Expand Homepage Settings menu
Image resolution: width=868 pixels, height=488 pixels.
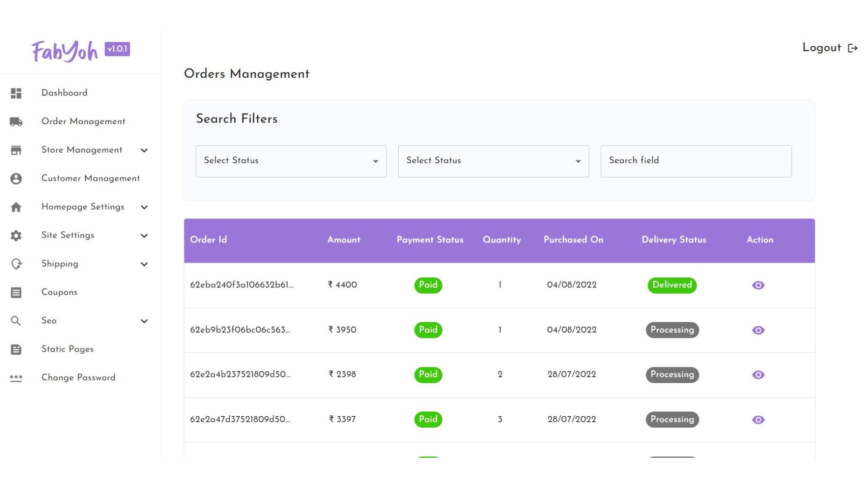[83, 207]
